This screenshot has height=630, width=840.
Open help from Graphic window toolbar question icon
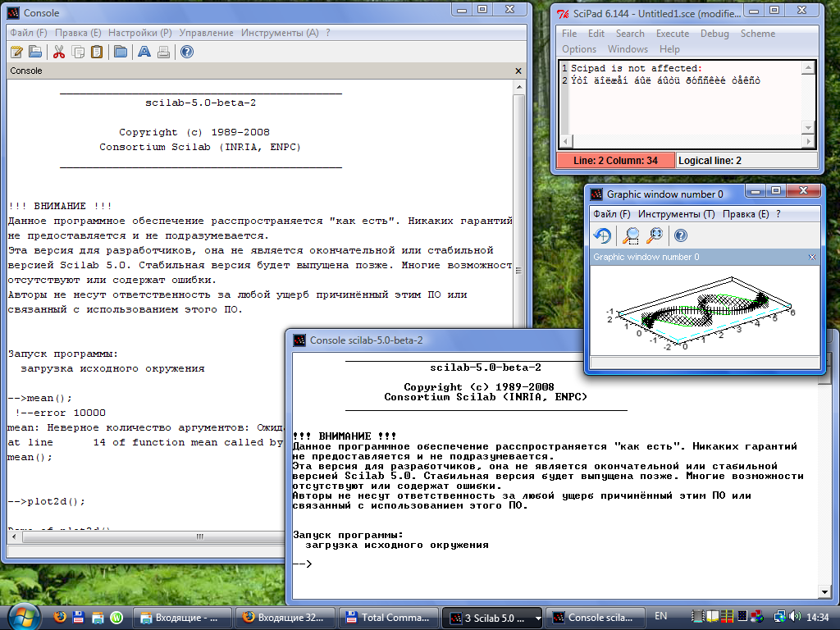680,235
